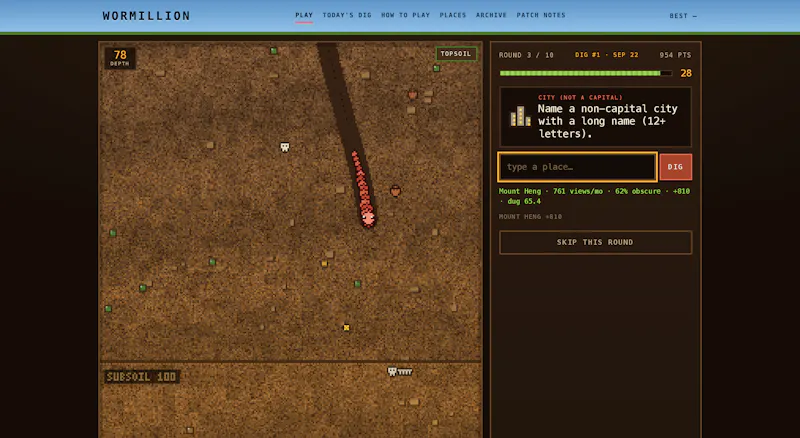The width and height of the screenshot is (800, 438).
Task: Click the acorn below the Topsoil badge
Action: pyautogui.click(x=413, y=94)
